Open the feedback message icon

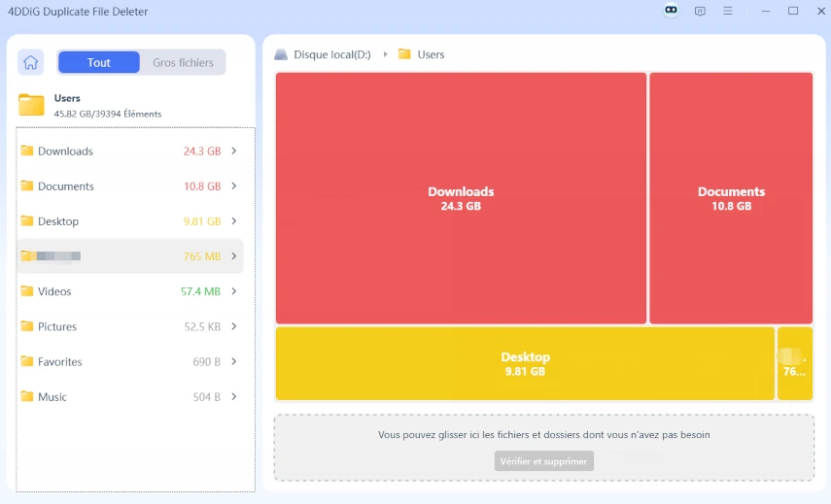[700, 11]
